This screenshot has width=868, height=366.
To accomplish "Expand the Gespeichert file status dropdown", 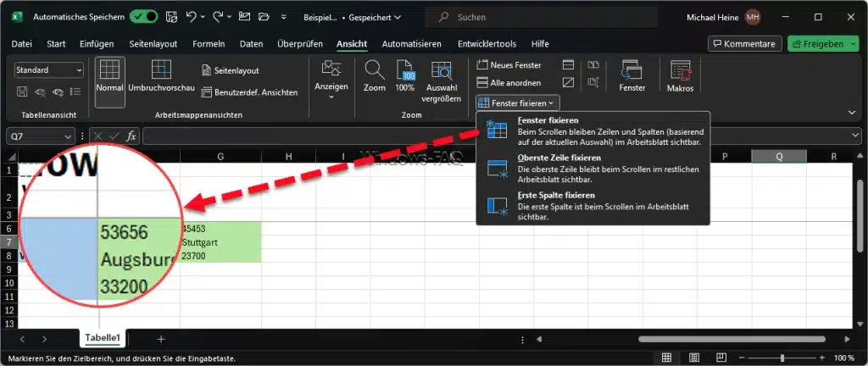I will (375, 17).
